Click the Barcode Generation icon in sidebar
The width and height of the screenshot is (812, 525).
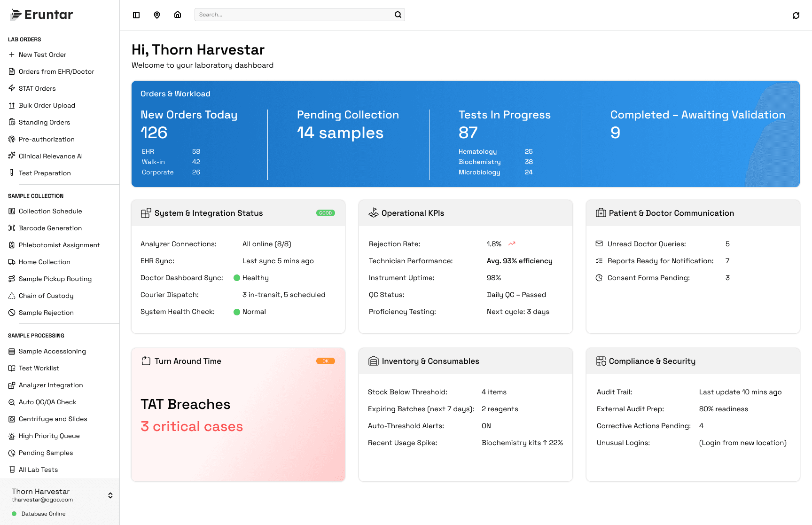tap(12, 228)
